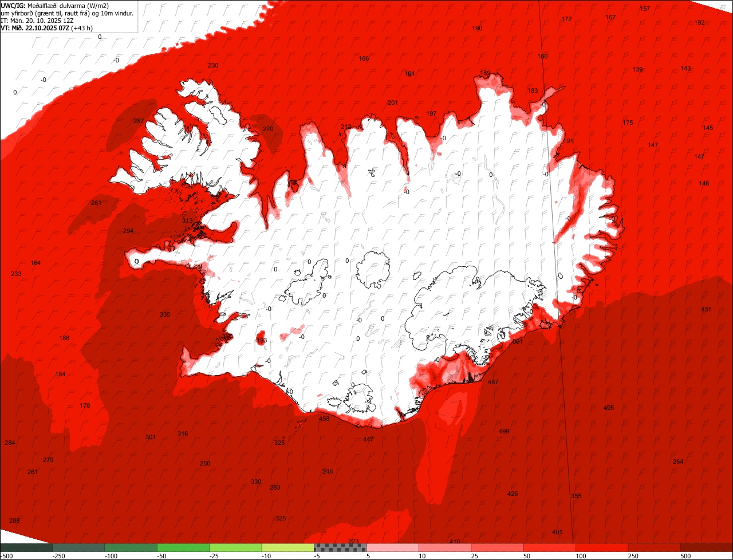Screen dimensions: 733x560
Task: Click the flux value 495 on the map
Action: (609, 408)
